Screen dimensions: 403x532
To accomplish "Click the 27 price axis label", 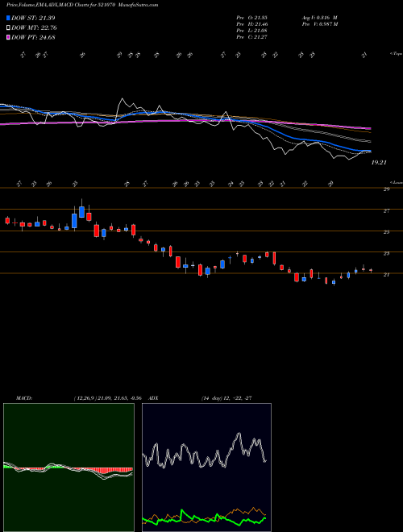I will tap(386, 211).
